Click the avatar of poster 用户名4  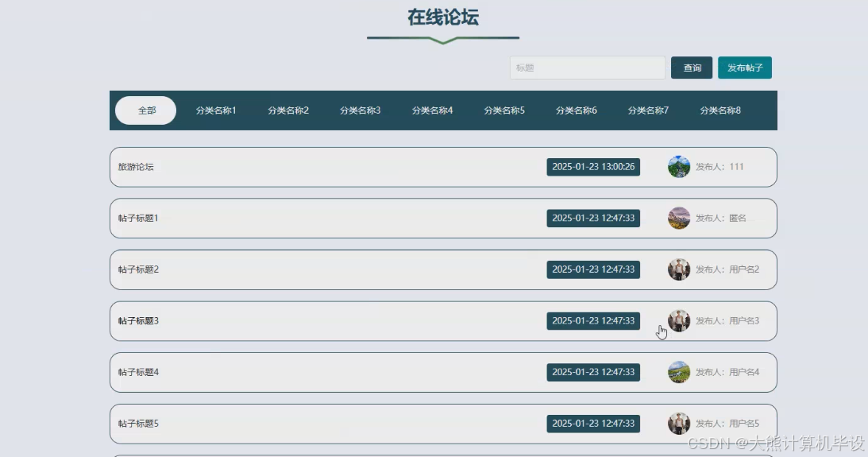tap(679, 372)
